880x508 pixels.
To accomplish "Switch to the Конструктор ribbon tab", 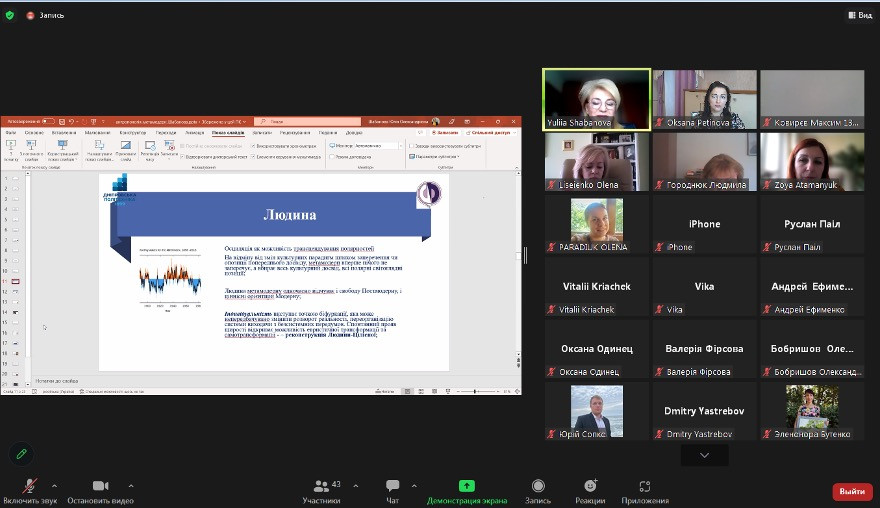I will (132, 132).
